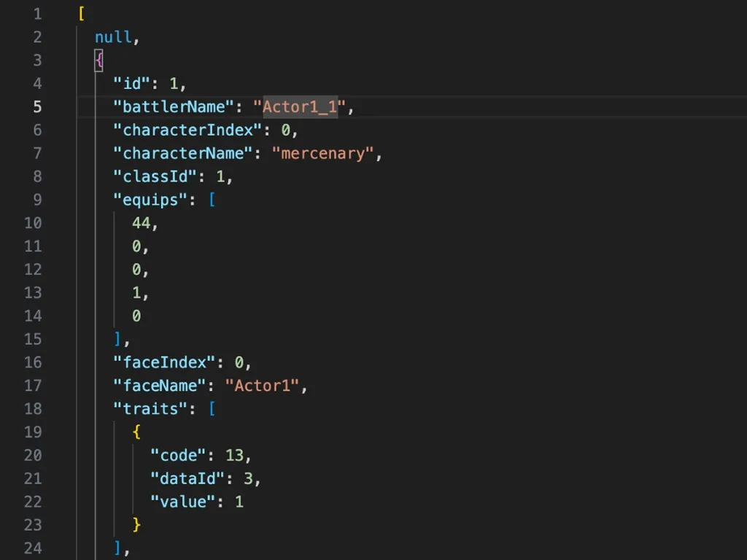Click the yellow opening brace on line 19
Image resolution: width=747 pixels, height=560 pixels.
[136, 432]
